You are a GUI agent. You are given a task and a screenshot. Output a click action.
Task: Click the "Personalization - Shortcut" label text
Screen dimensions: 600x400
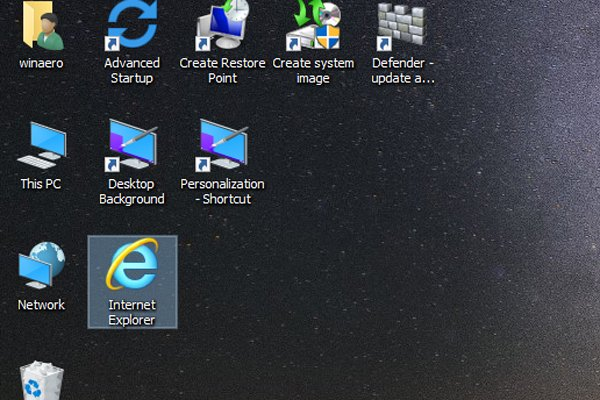coord(222,191)
